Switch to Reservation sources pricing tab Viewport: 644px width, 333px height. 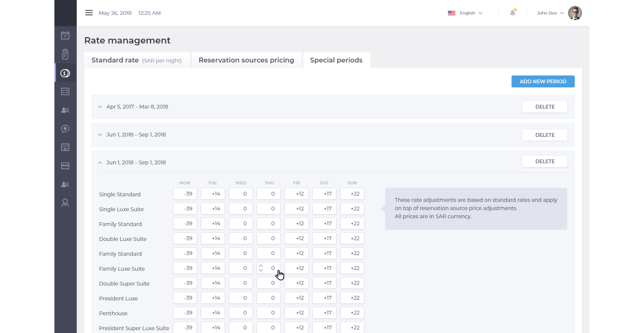246,60
